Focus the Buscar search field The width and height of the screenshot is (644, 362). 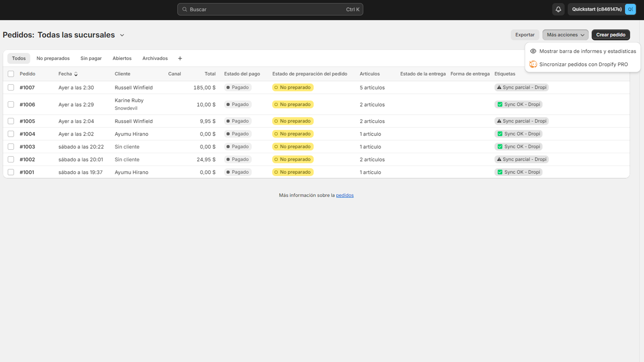[266, 9]
